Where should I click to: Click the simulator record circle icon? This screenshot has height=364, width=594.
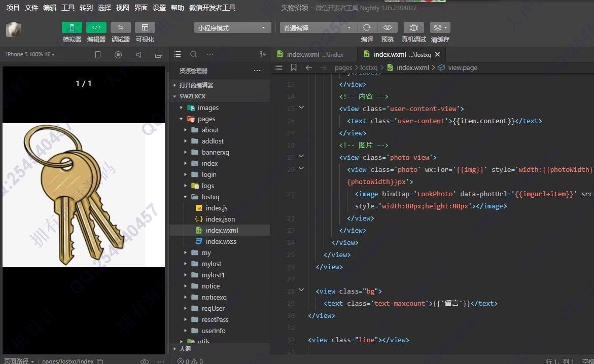click(118, 55)
